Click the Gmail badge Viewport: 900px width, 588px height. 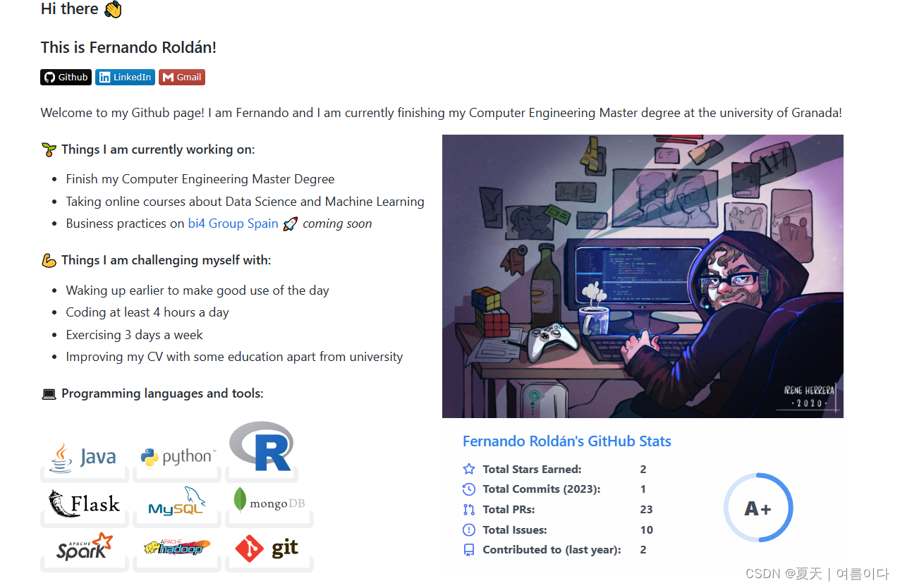tap(182, 78)
